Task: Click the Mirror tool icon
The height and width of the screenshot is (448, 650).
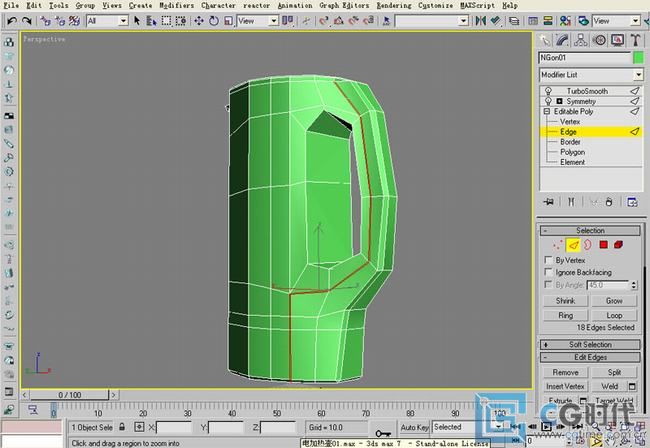Action: point(481,21)
